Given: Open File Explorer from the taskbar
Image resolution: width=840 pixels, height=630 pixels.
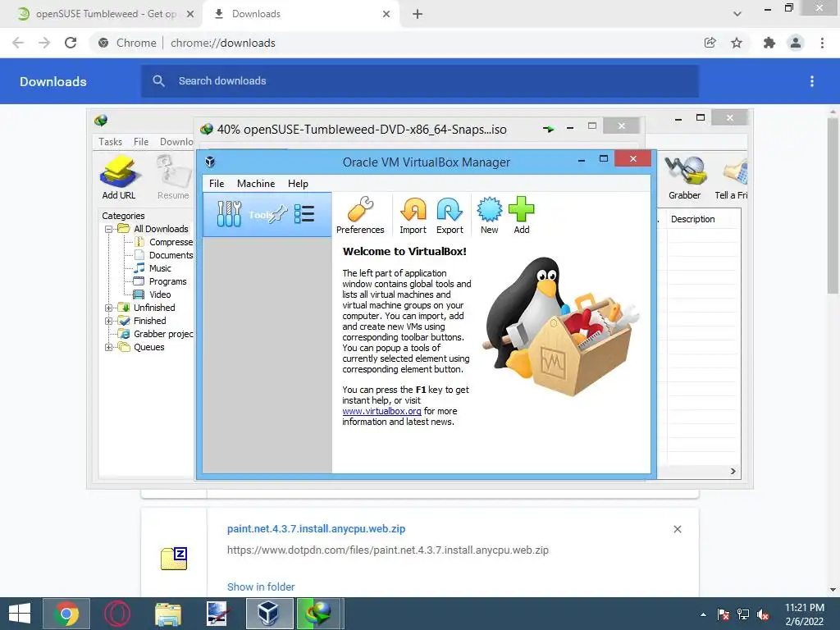Looking at the screenshot, I should pos(168,614).
